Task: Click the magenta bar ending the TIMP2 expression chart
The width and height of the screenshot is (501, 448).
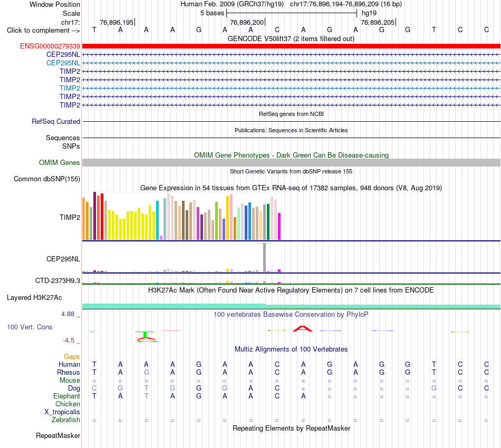Action: pos(280,226)
